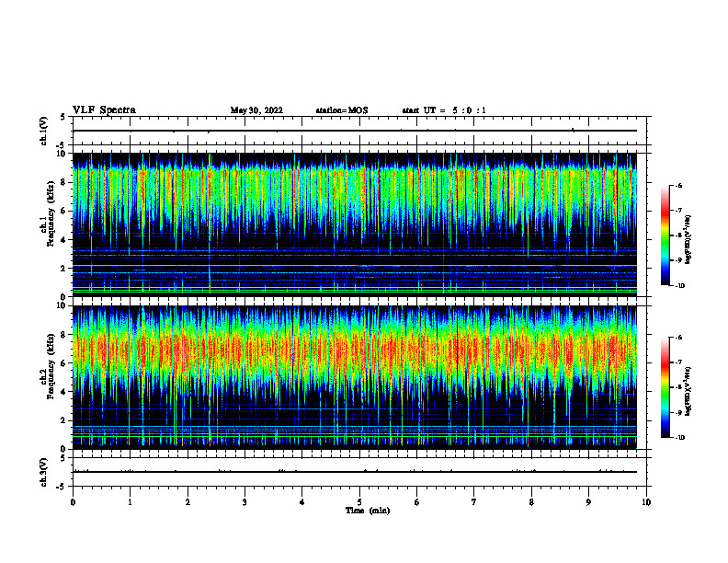Click the ch.2 spectrogram plot area
Screen dimensions: 728x563
tap(355, 377)
